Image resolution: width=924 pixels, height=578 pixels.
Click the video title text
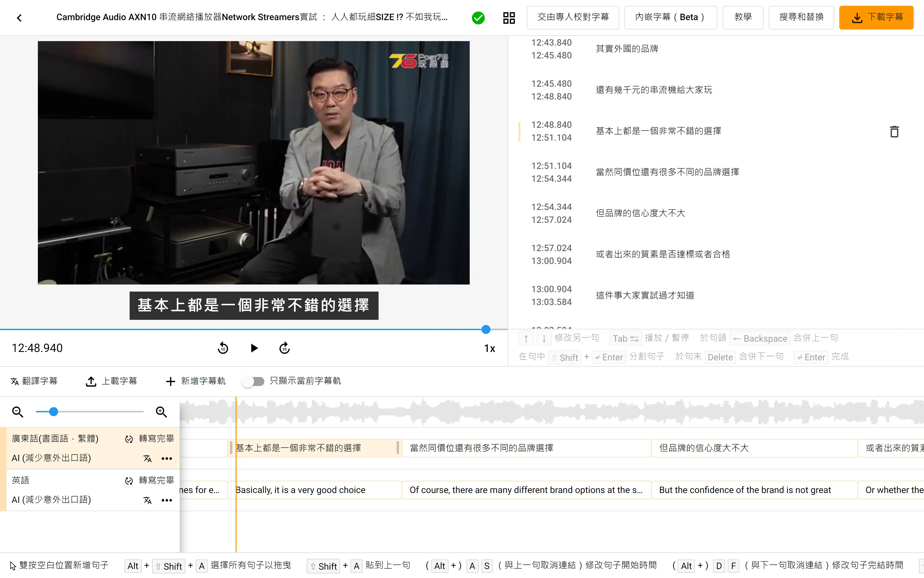pyautogui.click(x=252, y=17)
